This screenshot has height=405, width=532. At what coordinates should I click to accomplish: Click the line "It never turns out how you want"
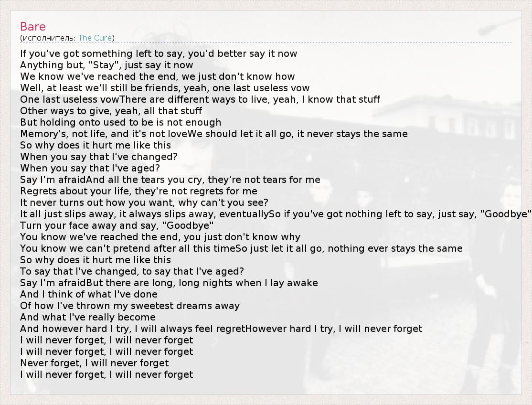click(x=144, y=202)
